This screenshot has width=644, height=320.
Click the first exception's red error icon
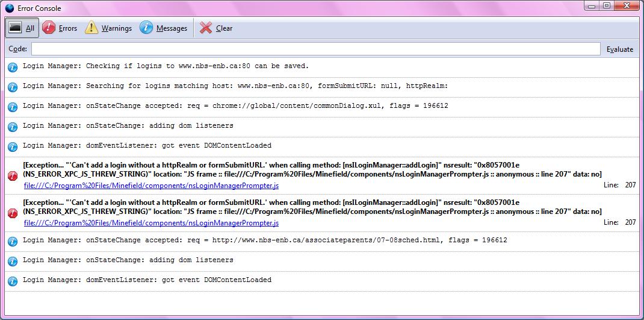coord(13,176)
